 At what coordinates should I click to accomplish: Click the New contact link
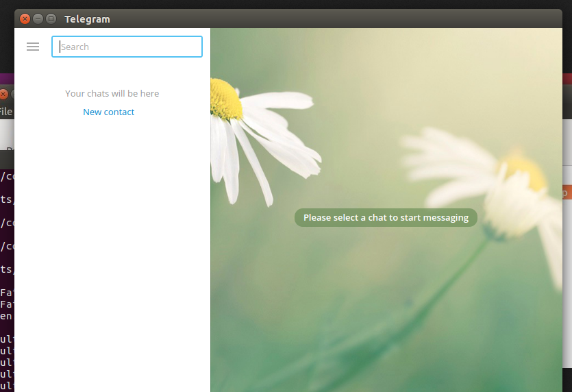click(x=108, y=112)
